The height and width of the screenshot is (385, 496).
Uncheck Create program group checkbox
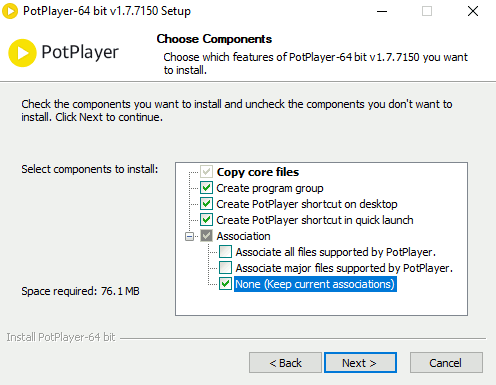[206, 188]
